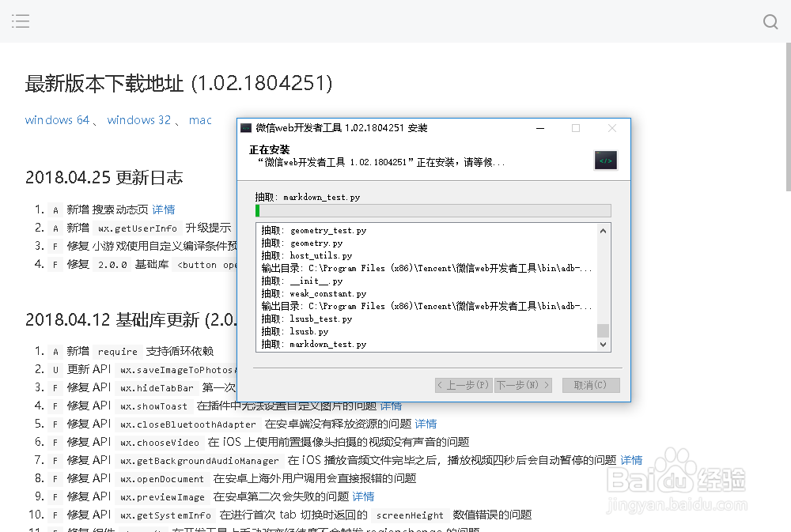Click 详情 next to 新增 搜索动态页
The width and height of the screenshot is (791, 532).
pyautogui.click(x=164, y=209)
